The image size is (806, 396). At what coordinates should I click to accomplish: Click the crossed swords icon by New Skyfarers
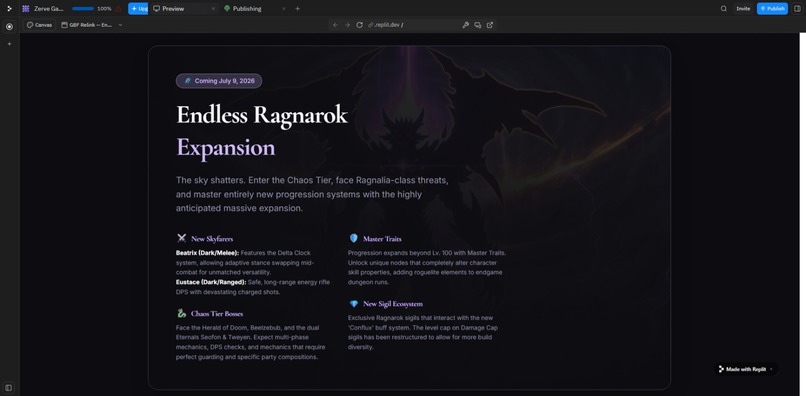(181, 238)
